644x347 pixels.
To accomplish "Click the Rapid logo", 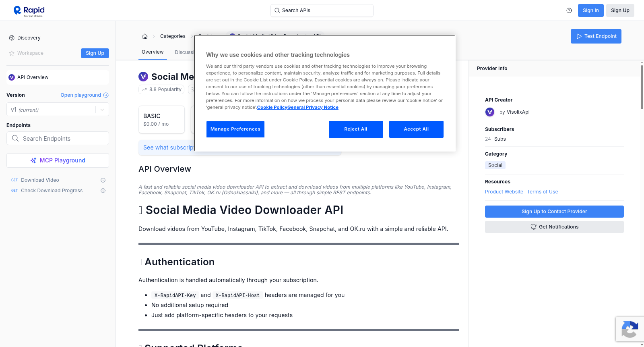I will pyautogui.click(x=29, y=11).
